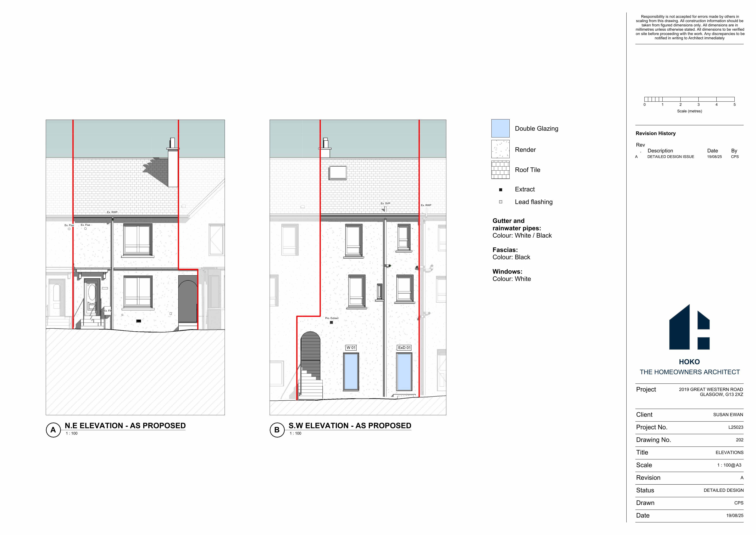Click the 'Ex. FB' annotation
The width and height of the screenshot is (756, 535).
[108, 311]
